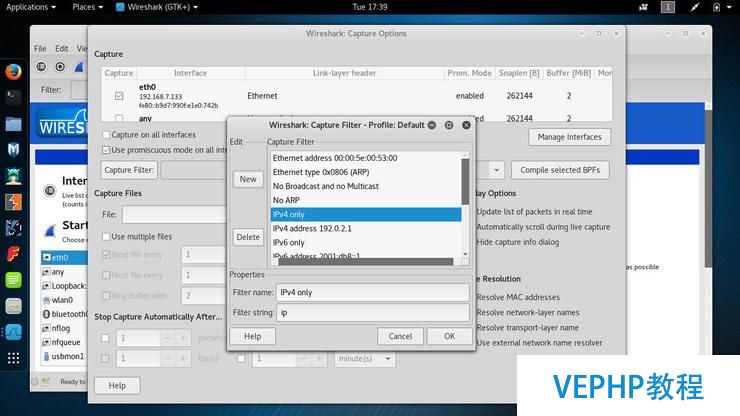Click Cancel in Capture Filter dialog
The height and width of the screenshot is (416, 740).
coord(400,336)
